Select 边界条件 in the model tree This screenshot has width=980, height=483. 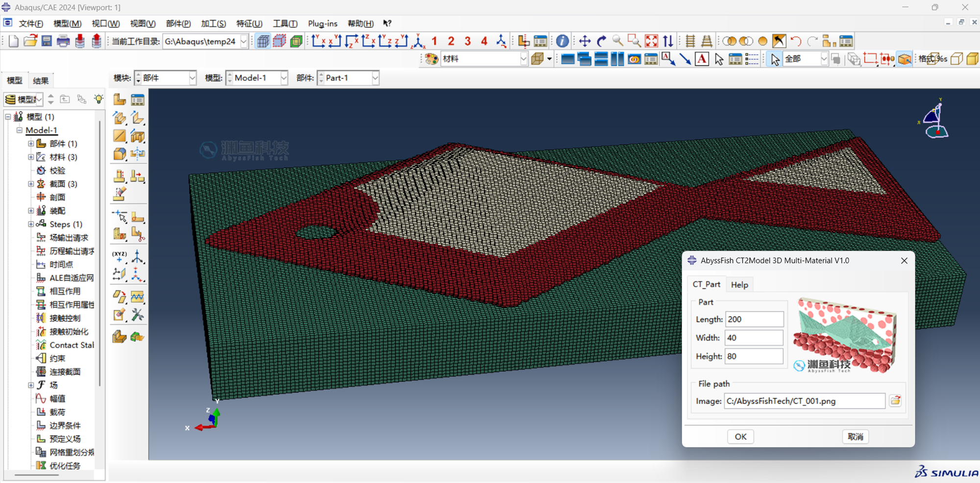(65, 426)
